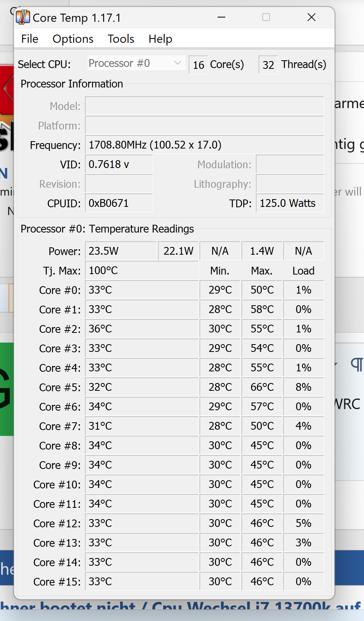Screen dimensions: 364x621
Task: Minimize the Core Temp window
Action: coord(221,17)
